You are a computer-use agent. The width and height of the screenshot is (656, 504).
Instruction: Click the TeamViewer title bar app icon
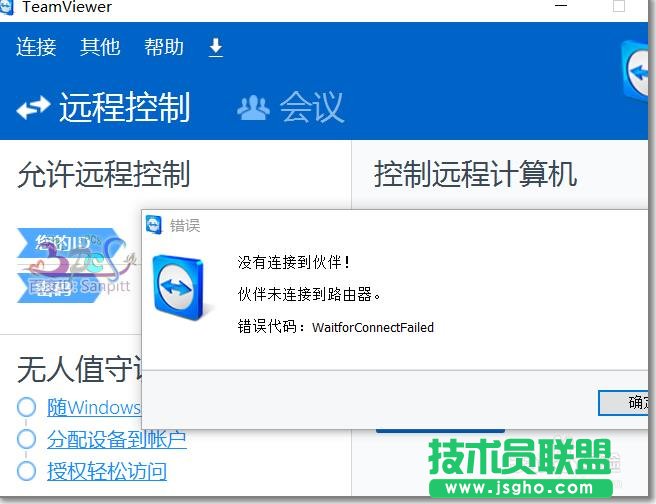point(7,7)
